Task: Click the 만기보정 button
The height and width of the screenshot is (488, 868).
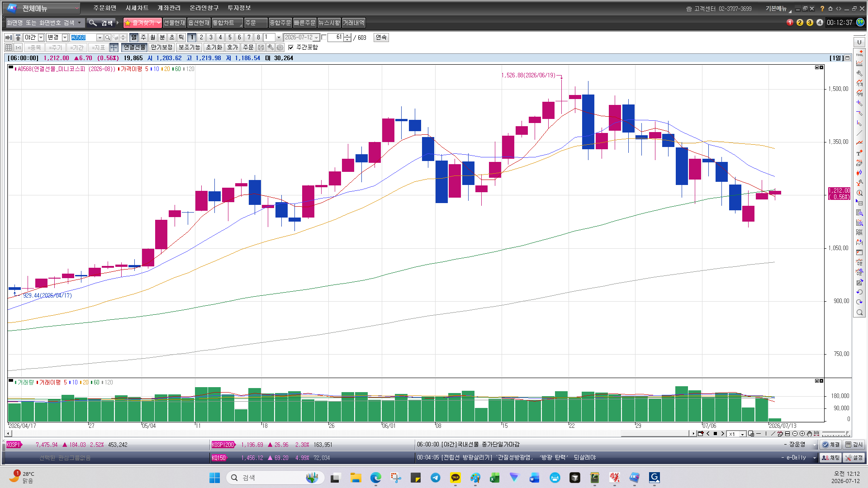Action: pyautogui.click(x=161, y=47)
